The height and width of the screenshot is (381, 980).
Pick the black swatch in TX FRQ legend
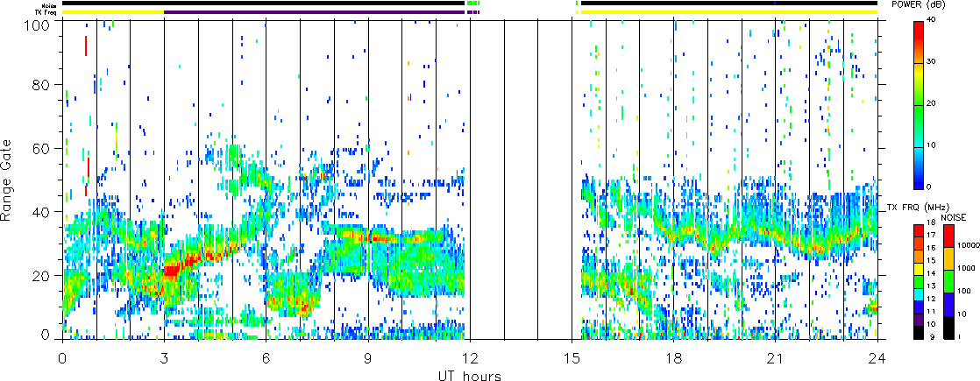tap(919, 332)
